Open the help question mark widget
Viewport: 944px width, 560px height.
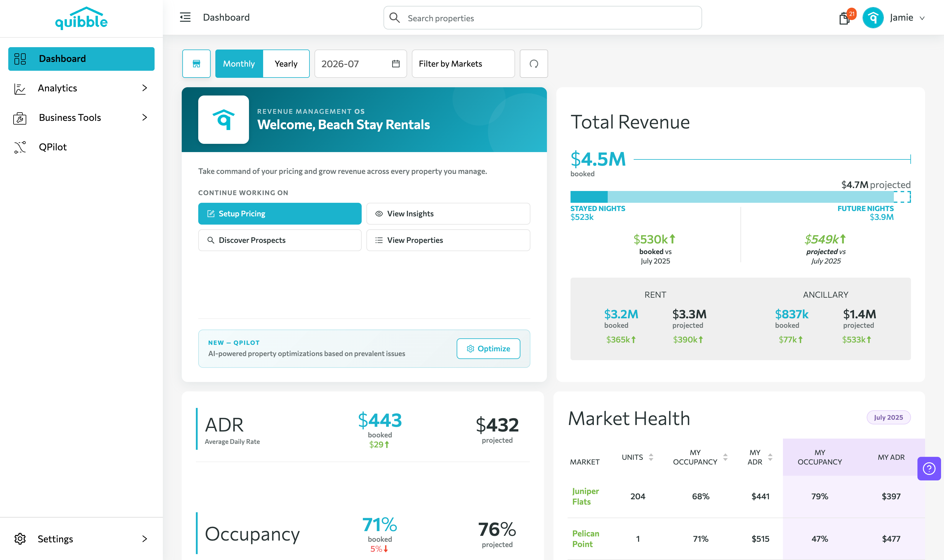pos(929,468)
